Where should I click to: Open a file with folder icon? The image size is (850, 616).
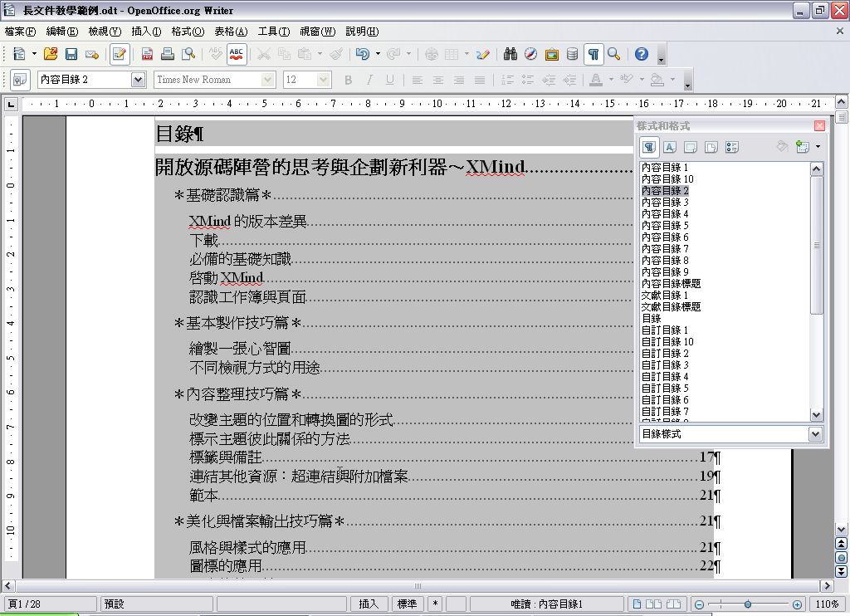click(x=51, y=54)
